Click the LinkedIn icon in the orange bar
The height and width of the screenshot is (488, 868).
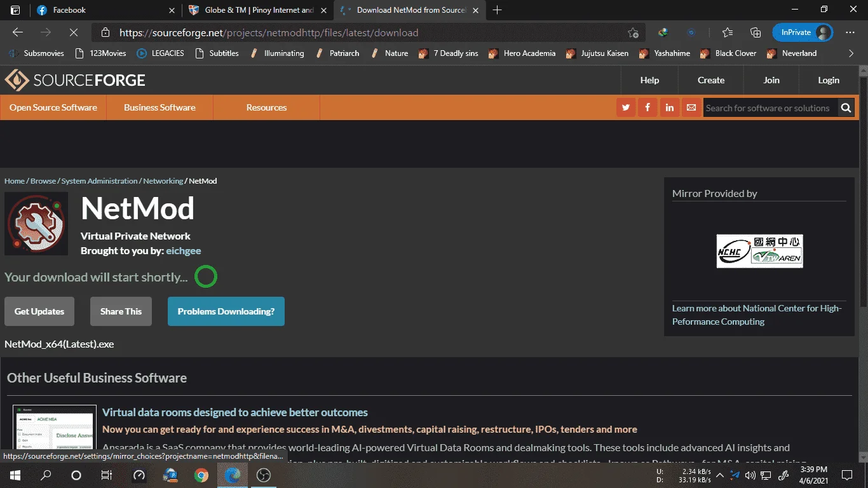[x=670, y=108]
